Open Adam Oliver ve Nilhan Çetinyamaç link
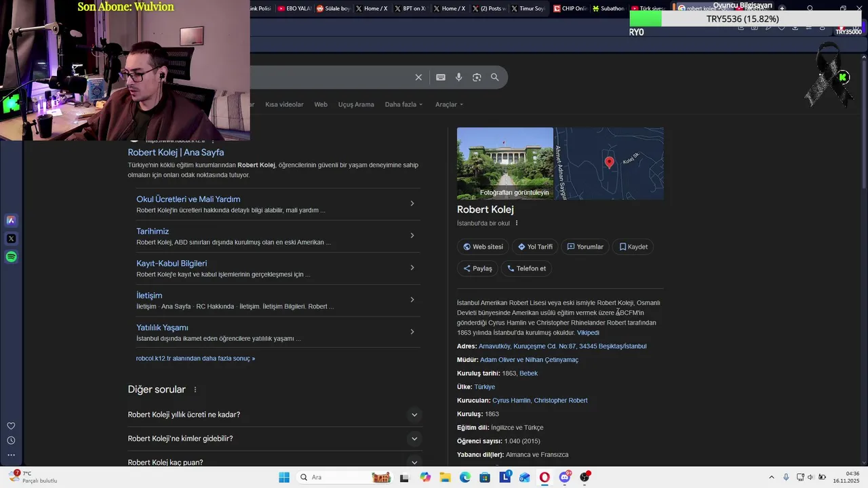The height and width of the screenshot is (488, 868). click(529, 360)
